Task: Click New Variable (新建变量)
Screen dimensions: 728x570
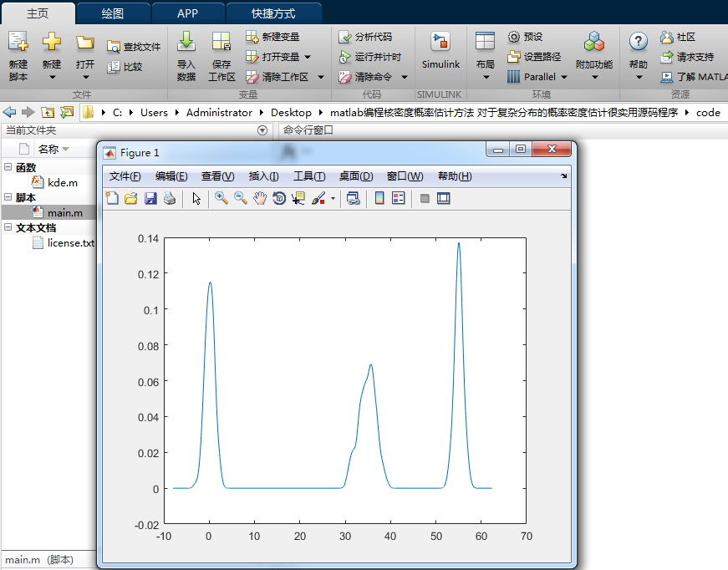Action: point(272,36)
